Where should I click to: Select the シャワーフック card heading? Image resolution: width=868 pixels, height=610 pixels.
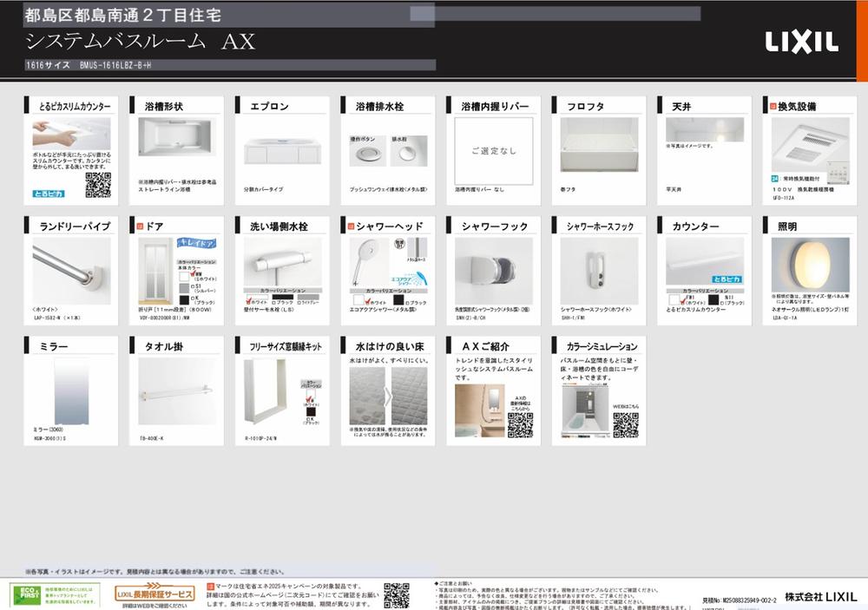(x=494, y=226)
